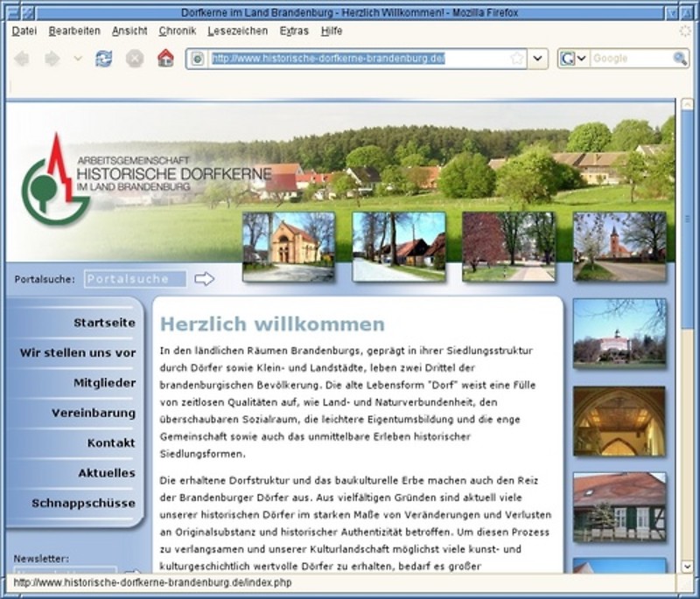The width and height of the screenshot is (700, 599).
Task: Open the red-leaved tree thumbnail
Action: 509,247
